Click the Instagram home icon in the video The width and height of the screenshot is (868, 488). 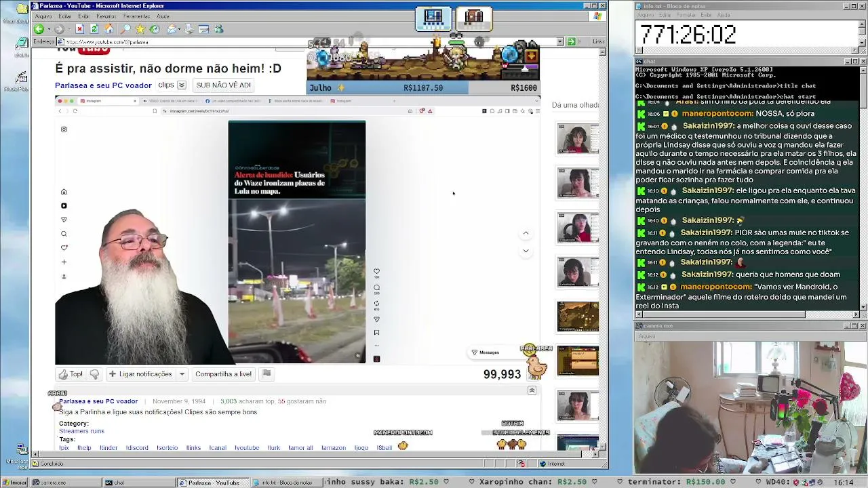pyautogui.click(x=64, y=192)
